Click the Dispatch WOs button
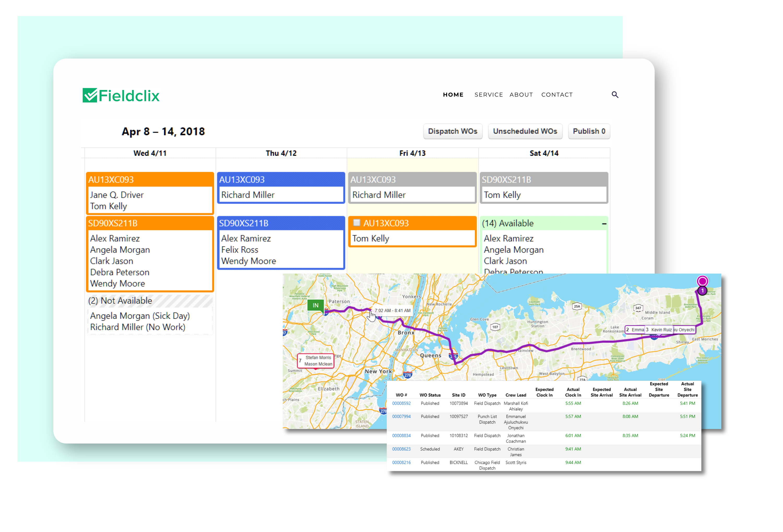This screenshot has height=532, width=783. pyautogui.click(x=453, y=131)
